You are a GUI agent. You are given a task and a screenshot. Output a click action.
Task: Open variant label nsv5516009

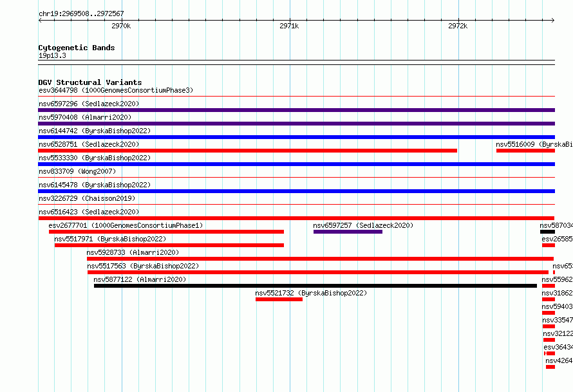(534, 144)
